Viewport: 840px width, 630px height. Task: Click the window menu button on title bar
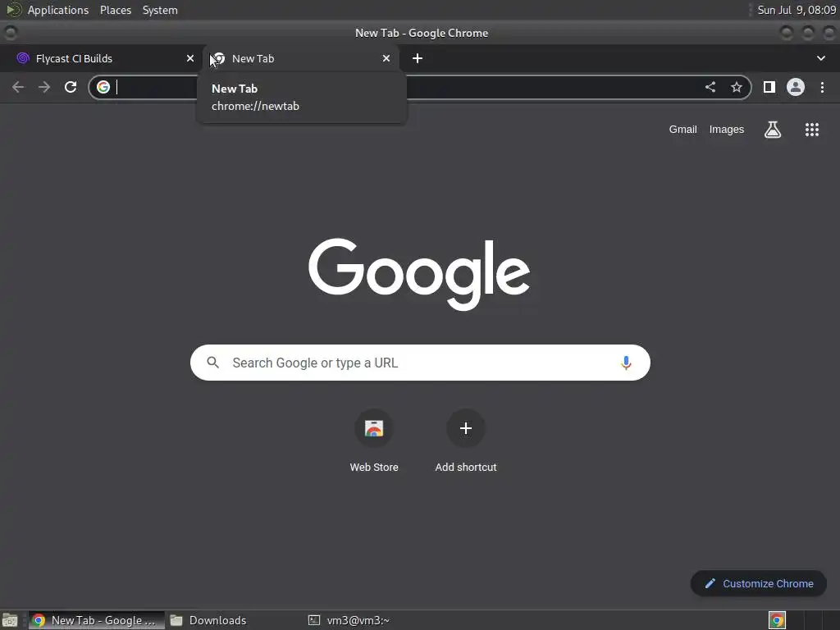pos(10,33)
